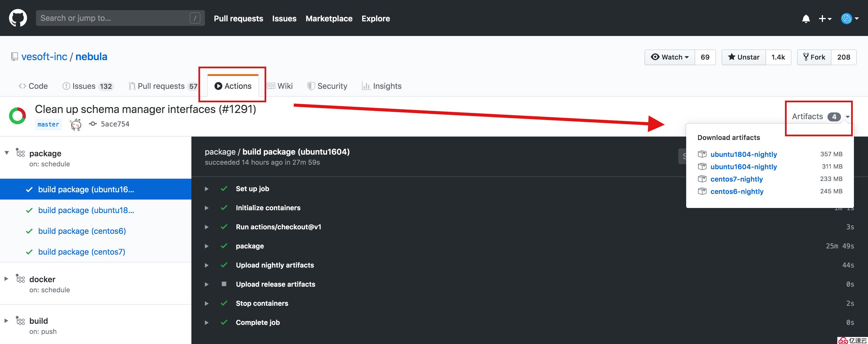Switch to the Issues 132 tab
The width and height of the screenshot is (868, 344).
[88, 86]
